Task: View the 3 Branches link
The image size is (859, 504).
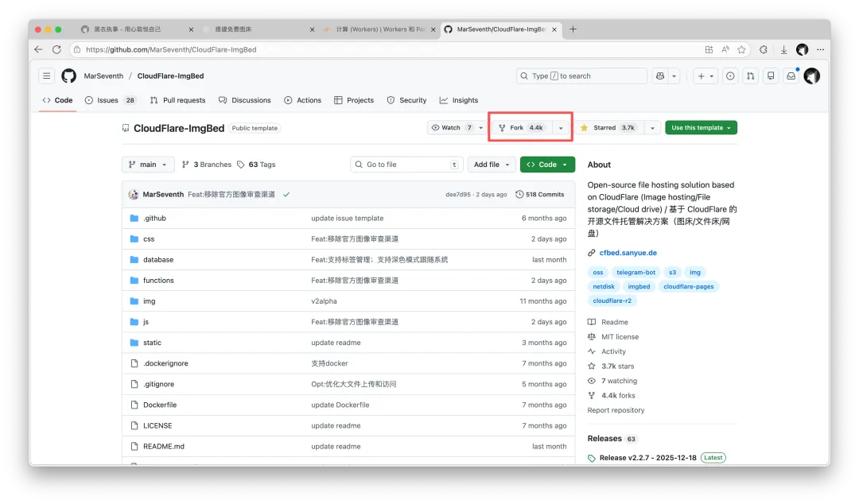Action: (207, 165)
